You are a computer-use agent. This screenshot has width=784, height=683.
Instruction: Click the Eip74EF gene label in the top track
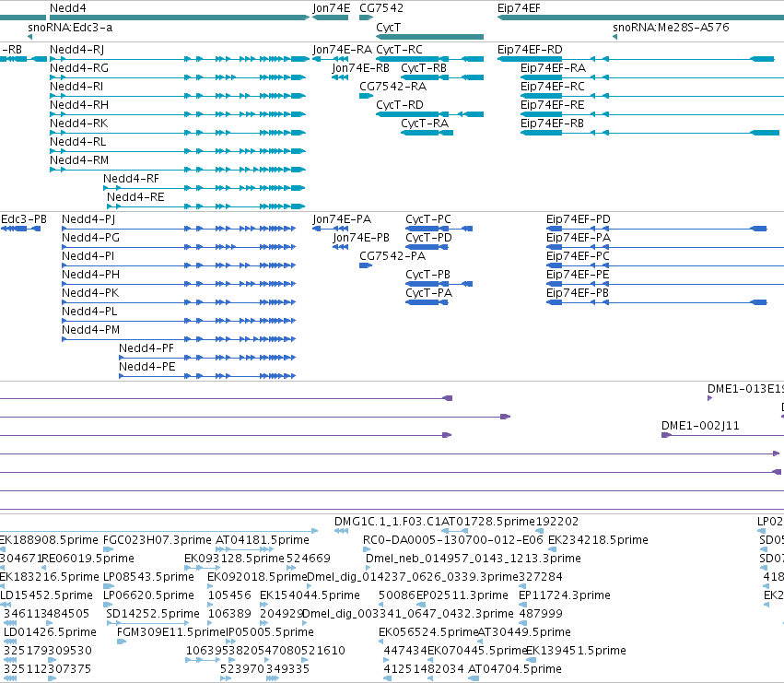pos(519,8)
